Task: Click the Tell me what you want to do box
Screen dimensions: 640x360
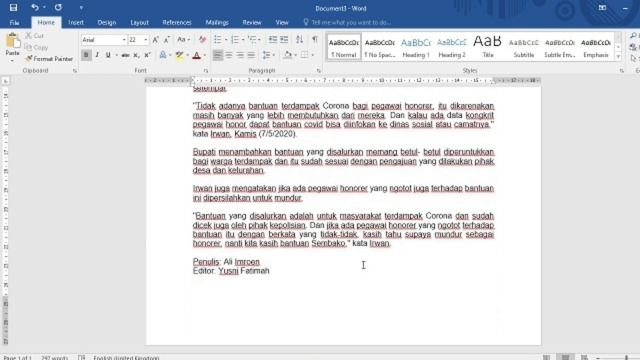Action: coord(347,22)
